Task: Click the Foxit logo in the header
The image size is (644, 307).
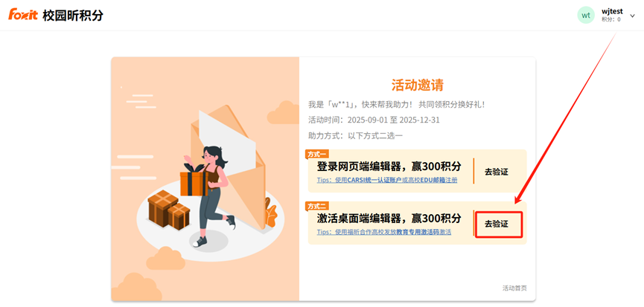Action: [23, 15]
